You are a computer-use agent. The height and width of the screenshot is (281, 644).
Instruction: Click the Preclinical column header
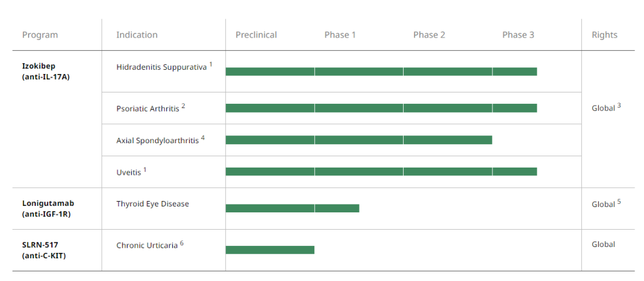[x=256, y=35]
